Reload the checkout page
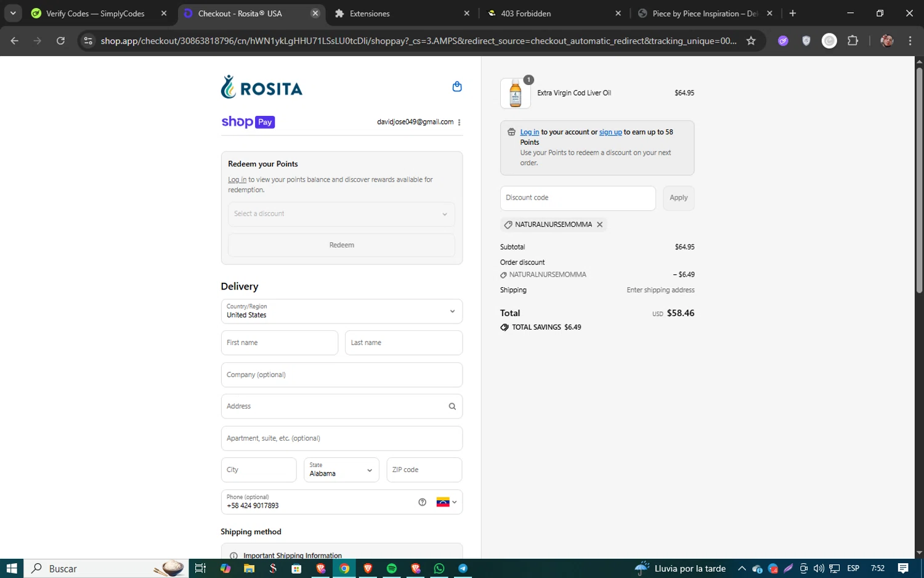 60,41
